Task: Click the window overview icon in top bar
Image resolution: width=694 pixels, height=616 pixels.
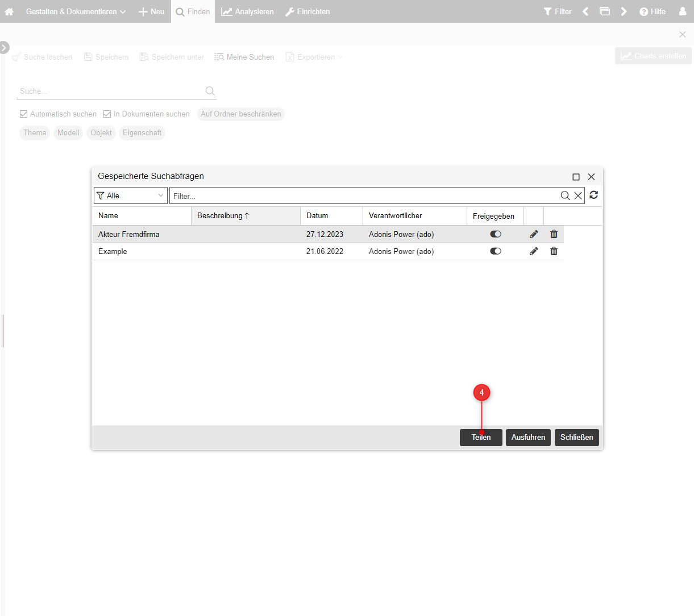Action: click(x=605, y=11)
